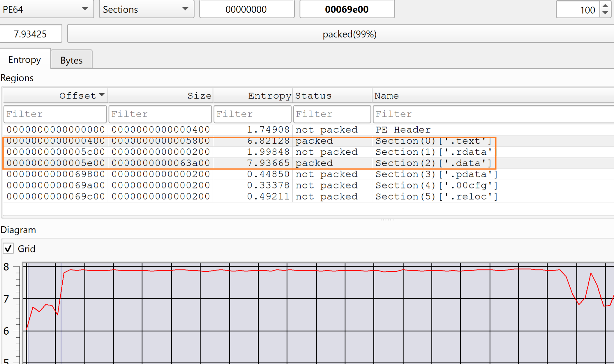Select the Section(5) .reloc row
This screenshot has width=614, height=364.
[x=436, y=197]
